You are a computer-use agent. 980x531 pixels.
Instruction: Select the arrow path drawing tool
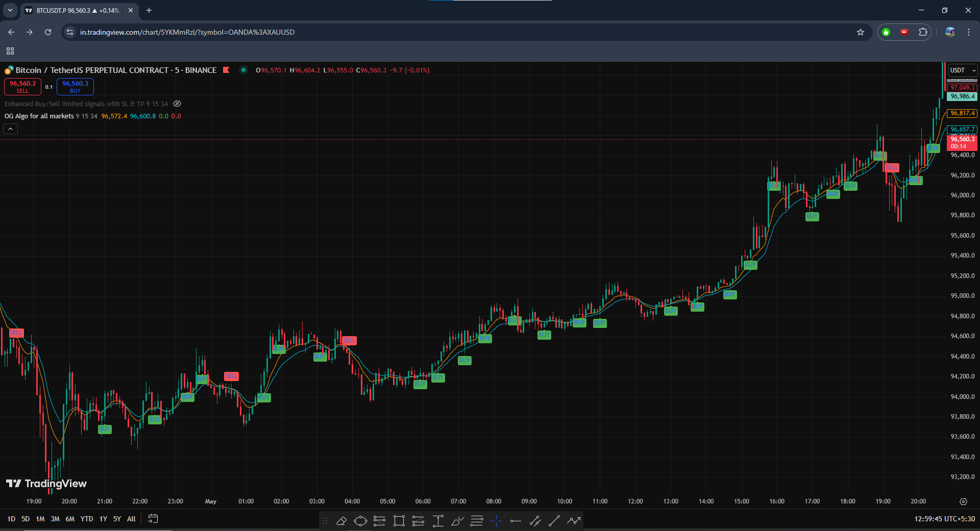(x=574, y=521)
